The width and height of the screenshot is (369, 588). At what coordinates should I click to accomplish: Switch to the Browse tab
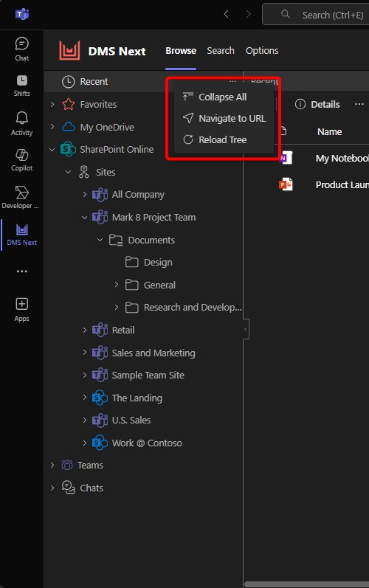tap(181, 51)
